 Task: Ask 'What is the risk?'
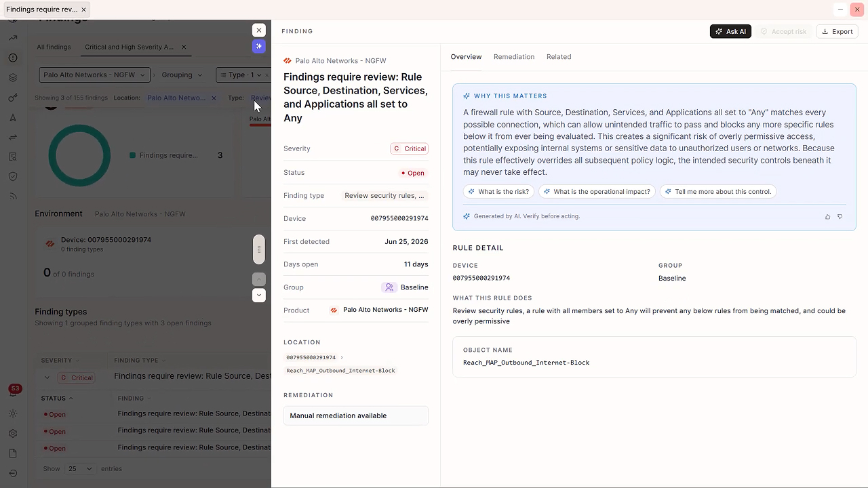(x=498, y=192)
